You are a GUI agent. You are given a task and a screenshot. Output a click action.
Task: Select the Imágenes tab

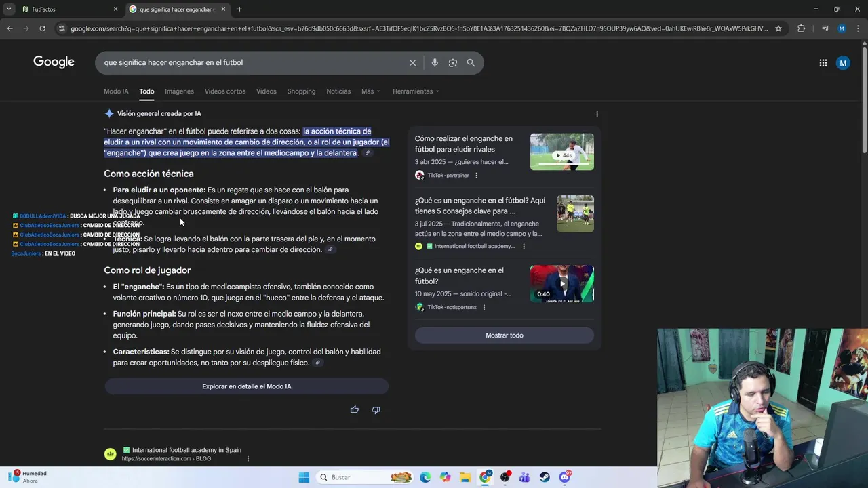[x=179, y=91]
